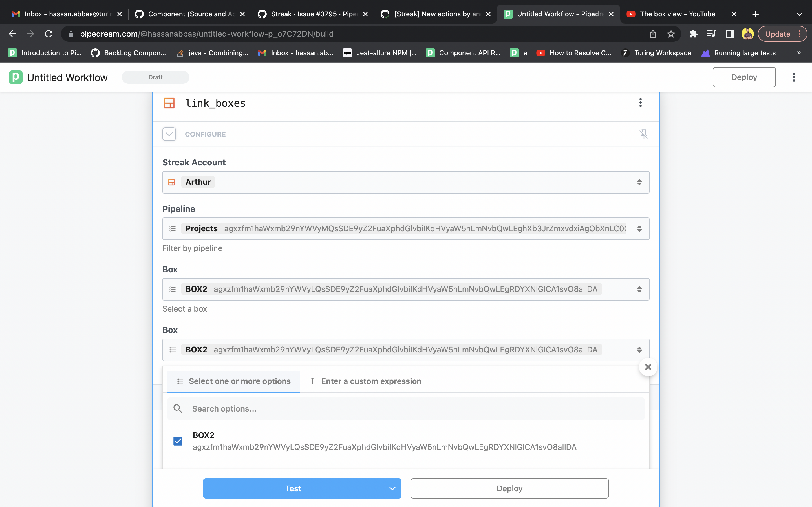Open the link_boxes step three-dot menu
The height and width of the screenshot is (507, 812).
coord(640,103)
